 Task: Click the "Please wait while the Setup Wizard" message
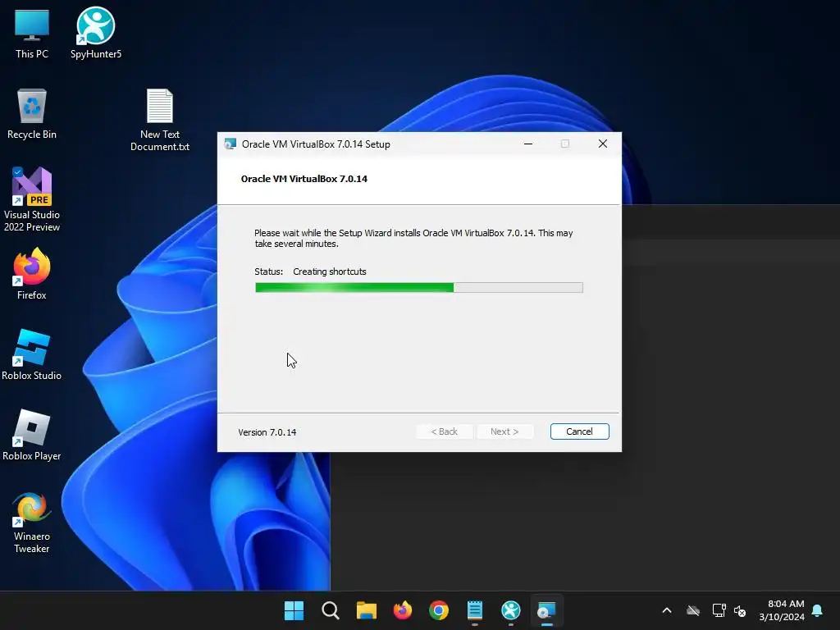(413, 239)
